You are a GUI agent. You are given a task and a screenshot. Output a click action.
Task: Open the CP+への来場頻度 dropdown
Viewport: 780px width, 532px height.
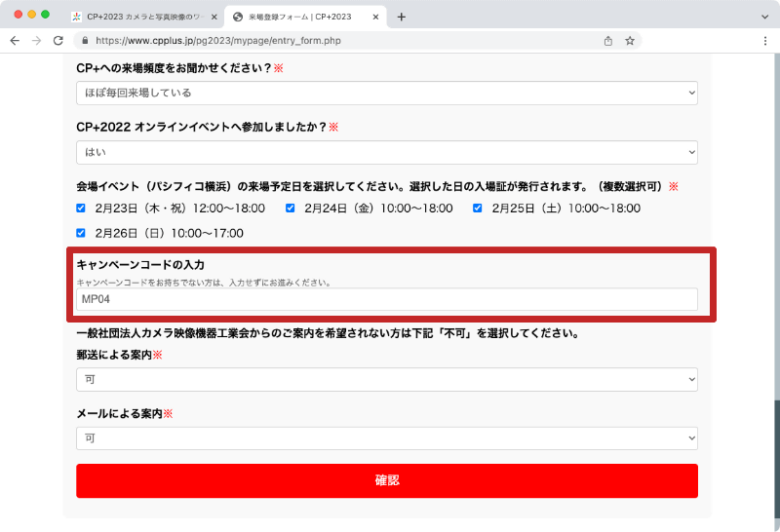pyautogui.click(x=387, y=93)
